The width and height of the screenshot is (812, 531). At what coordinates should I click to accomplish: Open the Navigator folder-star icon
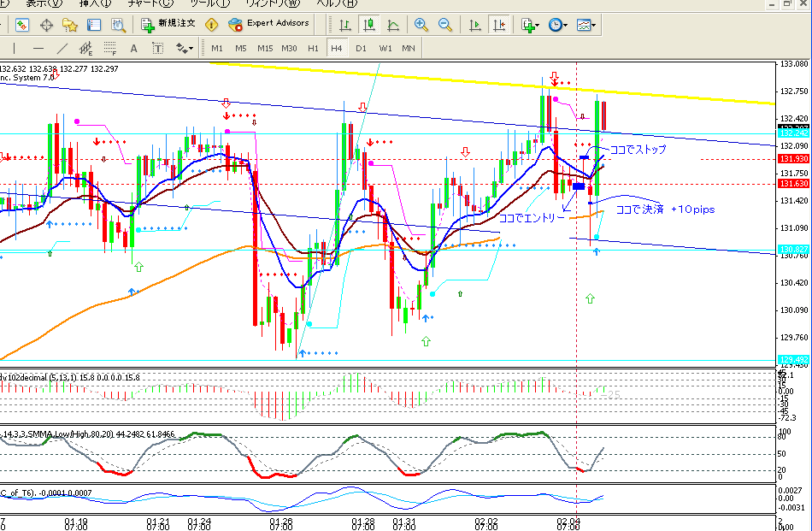(70, 25)
